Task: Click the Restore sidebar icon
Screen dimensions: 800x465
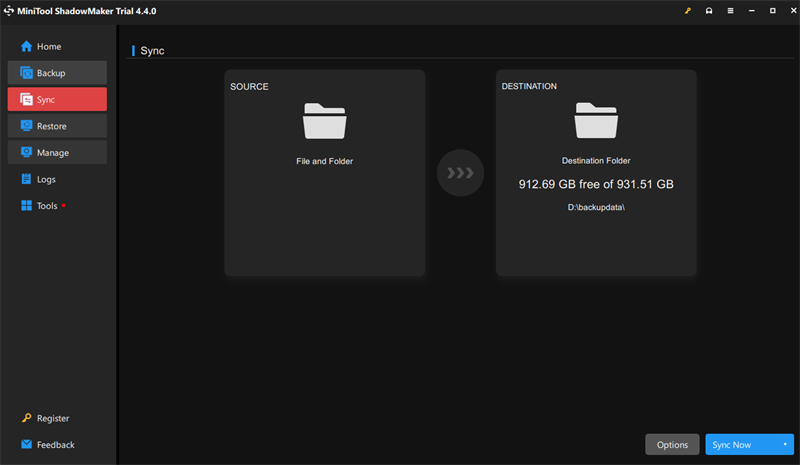Action: 26,126
